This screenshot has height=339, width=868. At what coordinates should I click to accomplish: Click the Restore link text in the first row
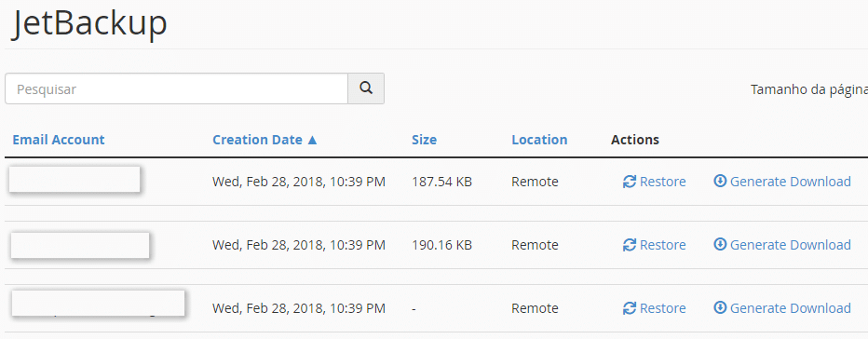pyautogui.click(x=662, y=182)
